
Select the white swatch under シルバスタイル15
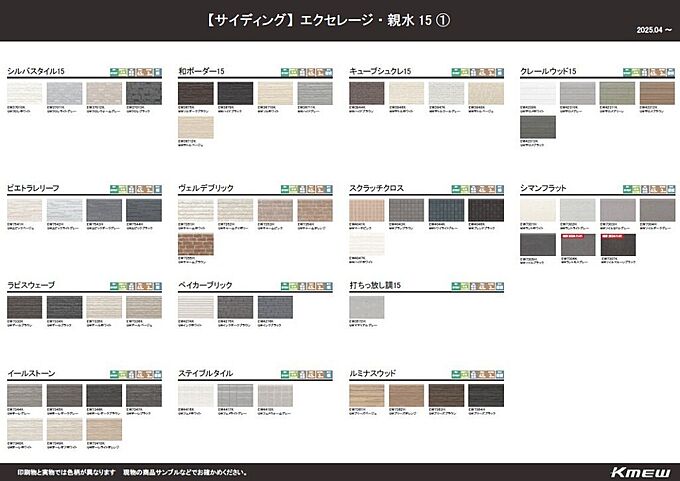(24, 93)
